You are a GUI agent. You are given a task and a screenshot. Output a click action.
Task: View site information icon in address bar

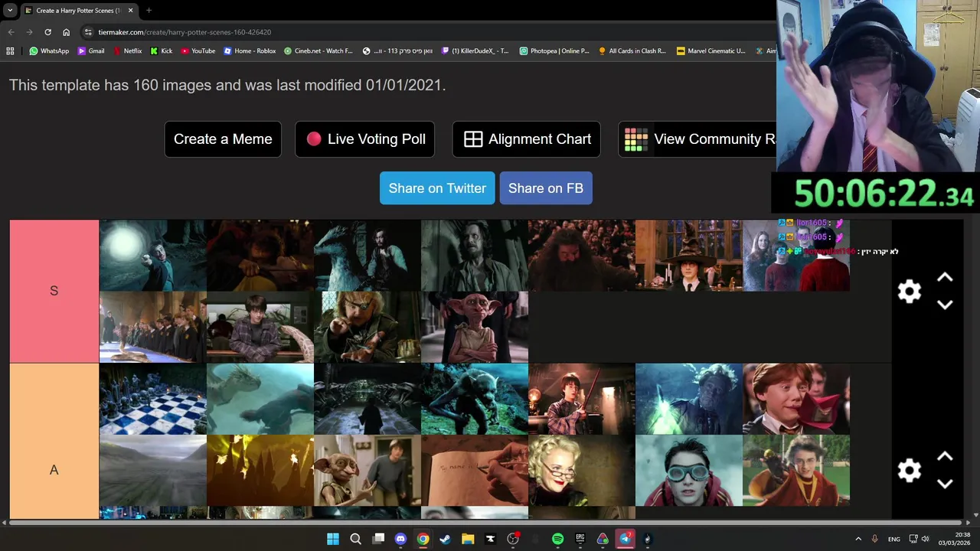88,32
